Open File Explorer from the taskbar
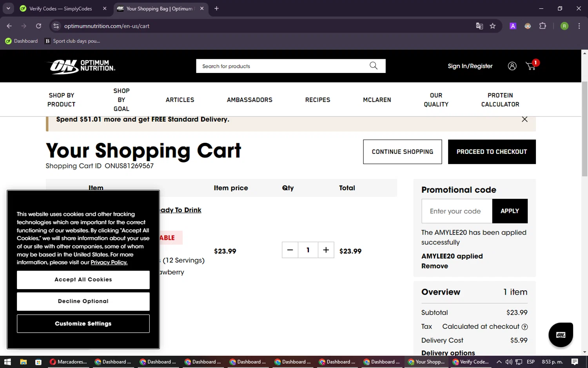The height and width of the screenshot is (368, 588). (x=23, y=362)
